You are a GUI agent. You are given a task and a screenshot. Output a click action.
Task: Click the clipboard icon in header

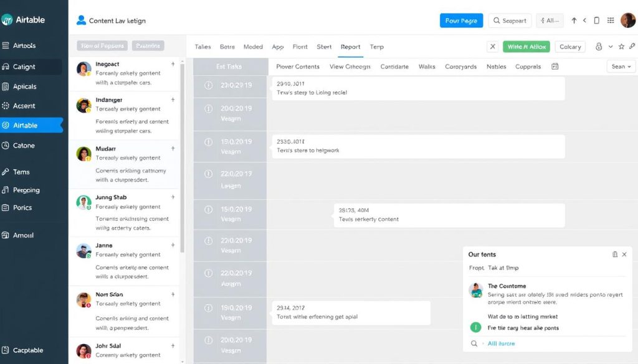click(x=596, y=21)
